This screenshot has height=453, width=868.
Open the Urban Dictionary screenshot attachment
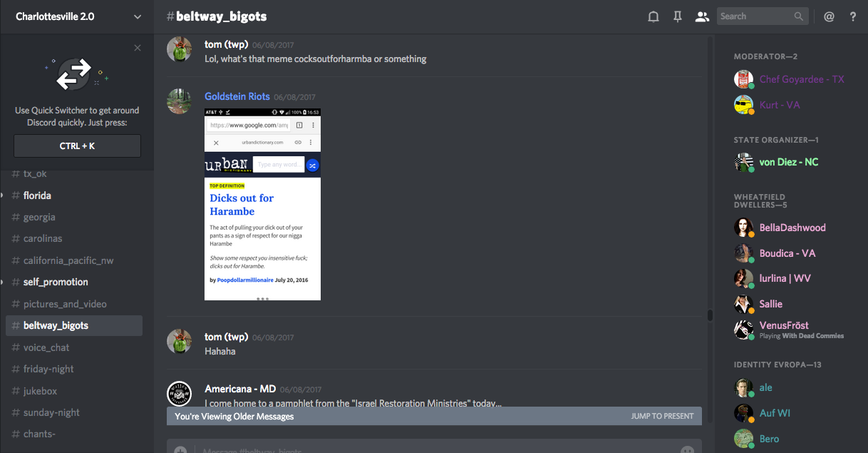point(262,204)
